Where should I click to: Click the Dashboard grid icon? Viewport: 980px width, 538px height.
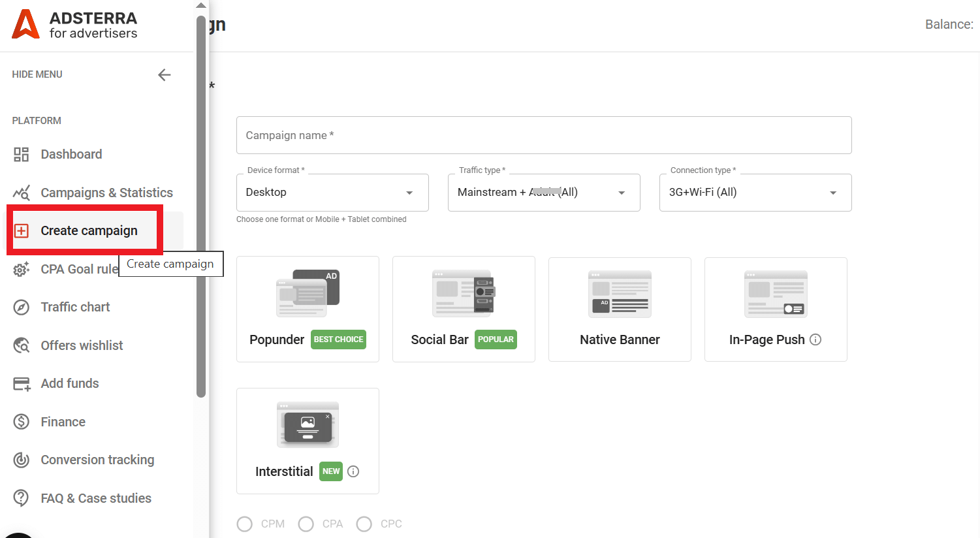[22, 155]
